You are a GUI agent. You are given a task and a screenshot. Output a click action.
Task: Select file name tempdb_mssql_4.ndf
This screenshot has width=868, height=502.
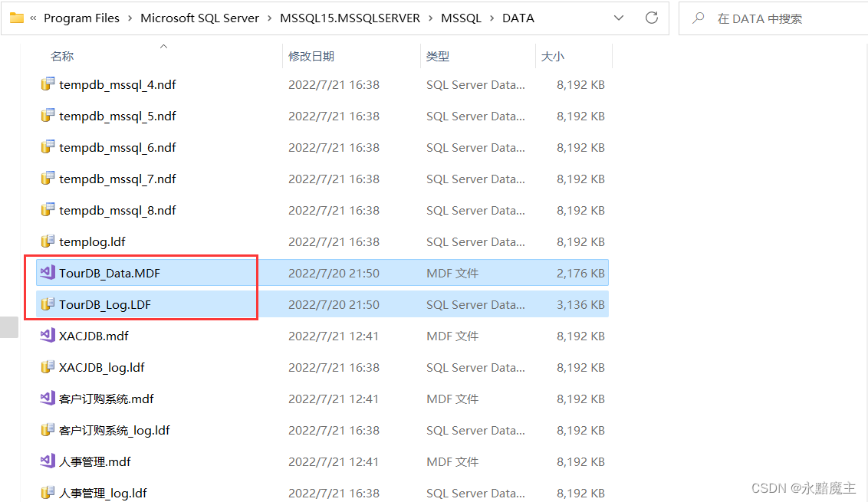pyautogui.click(x=117, y=84)
